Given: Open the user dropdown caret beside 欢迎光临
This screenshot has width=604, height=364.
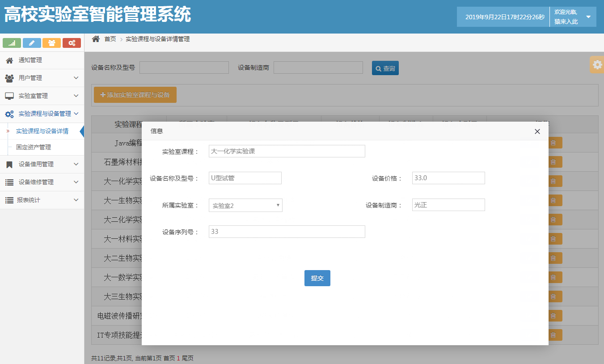Looking at the screenshot, I should (x=588, y=17).
